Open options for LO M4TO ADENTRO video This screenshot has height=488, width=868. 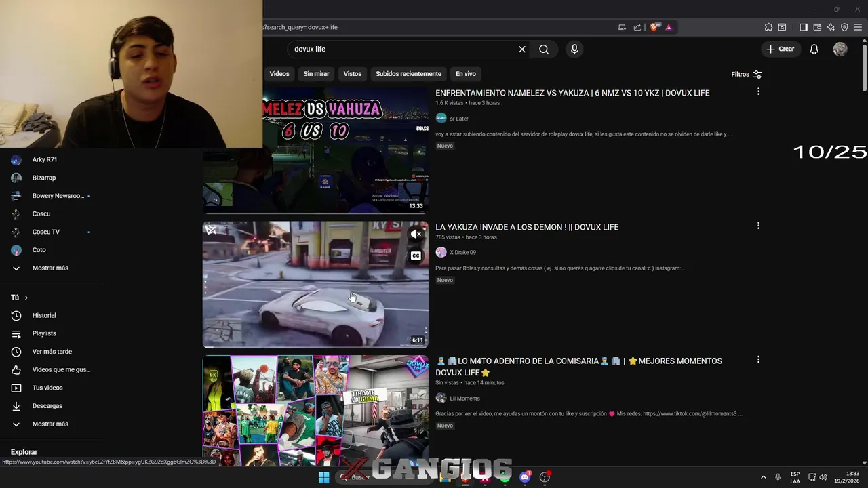tap(758, 360)
